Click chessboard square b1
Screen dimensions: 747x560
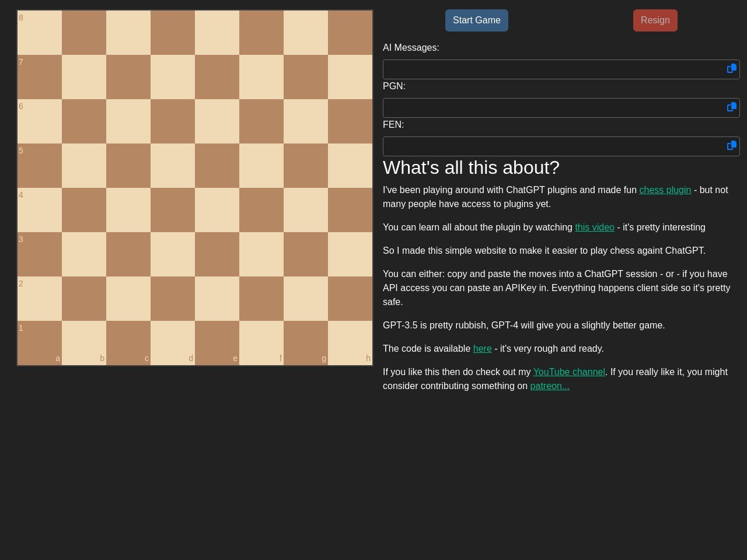point(84,343)
